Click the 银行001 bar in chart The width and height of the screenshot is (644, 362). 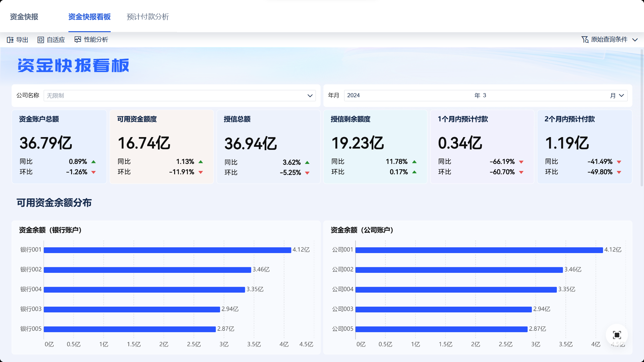click(x=167, y=250)
